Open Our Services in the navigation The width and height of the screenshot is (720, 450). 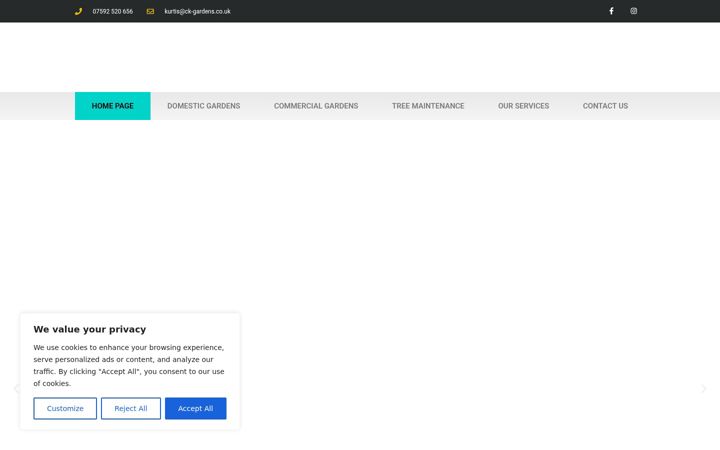coord(523,106)
